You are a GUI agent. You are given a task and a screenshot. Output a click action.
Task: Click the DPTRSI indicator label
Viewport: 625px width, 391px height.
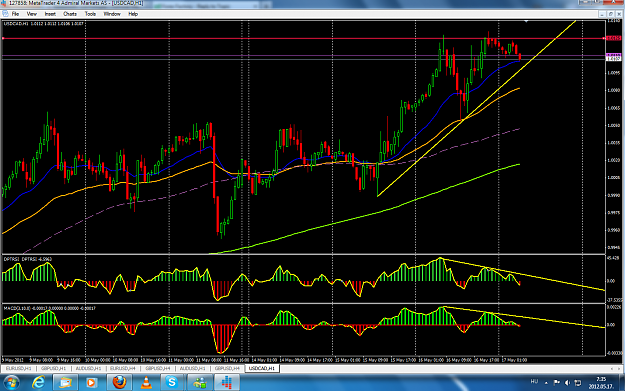pos(28,259)
